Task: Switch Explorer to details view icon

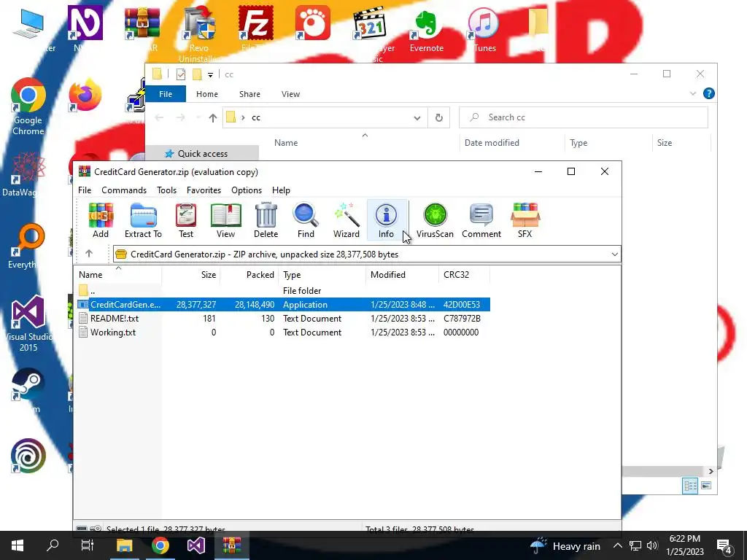Action: [x=690, y=485]
